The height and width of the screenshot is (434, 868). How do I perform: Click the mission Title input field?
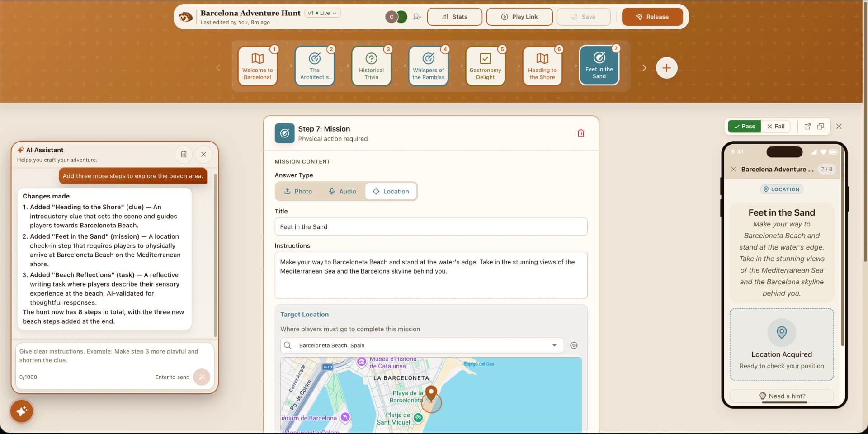(x=431, y=227)
